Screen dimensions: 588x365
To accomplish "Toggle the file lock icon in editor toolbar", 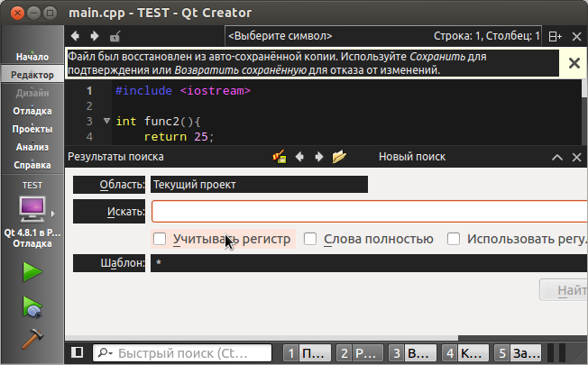I will click(115, 36).
